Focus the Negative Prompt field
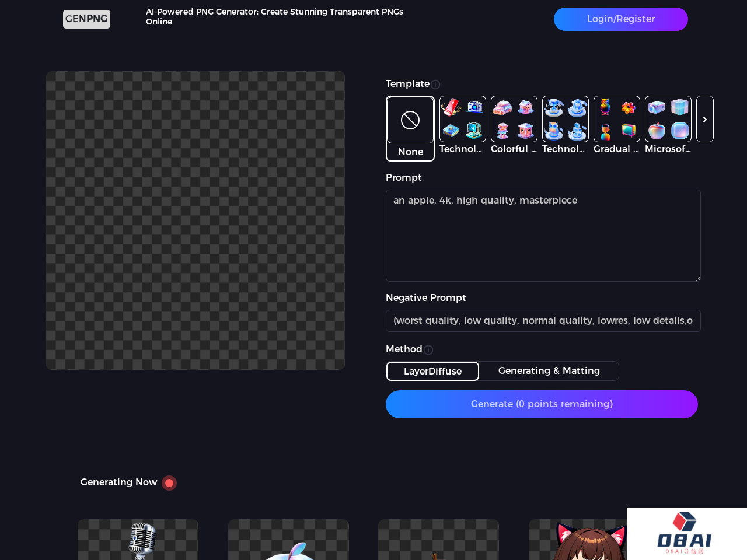Screen dimensions: 747x560 coord(543,321)
